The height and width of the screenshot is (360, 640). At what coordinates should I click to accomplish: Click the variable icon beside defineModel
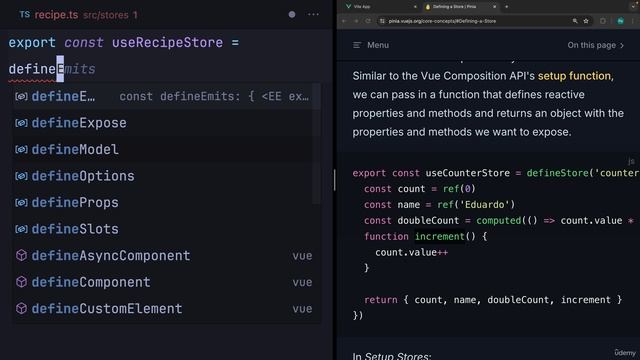(22, 149)
